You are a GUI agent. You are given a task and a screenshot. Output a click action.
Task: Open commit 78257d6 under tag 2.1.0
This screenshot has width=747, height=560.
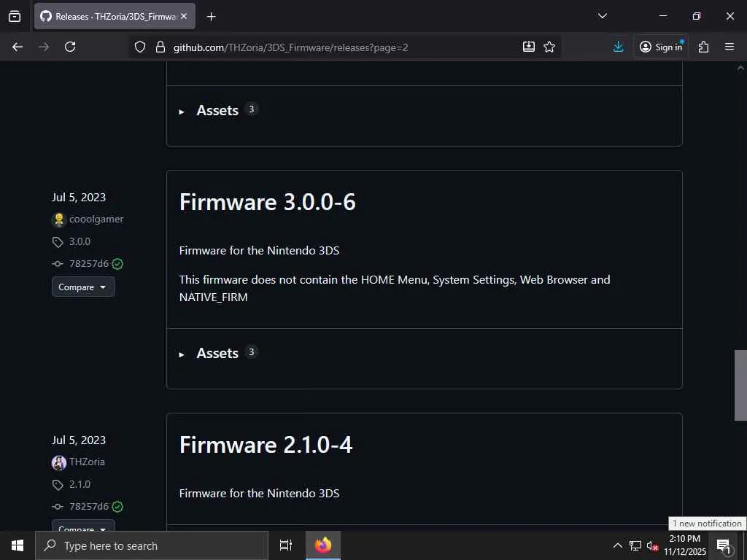pos(89,507)
